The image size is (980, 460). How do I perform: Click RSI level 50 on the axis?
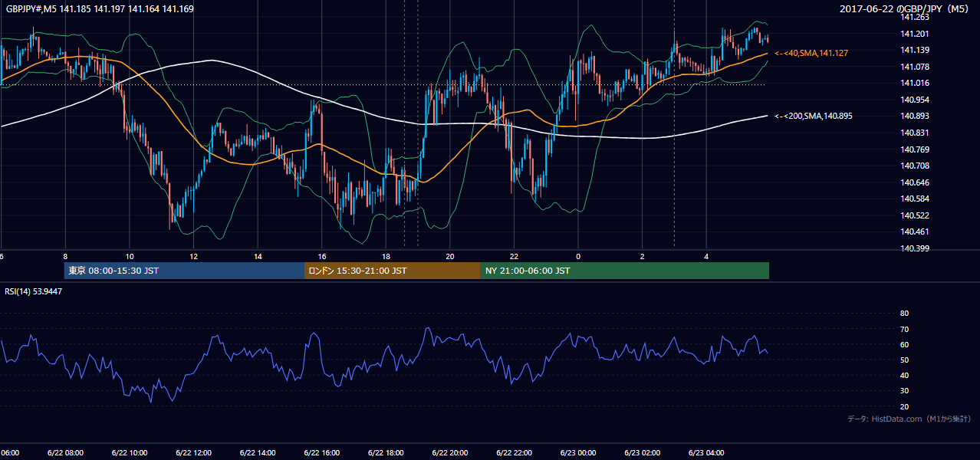(x=904, y=360)
